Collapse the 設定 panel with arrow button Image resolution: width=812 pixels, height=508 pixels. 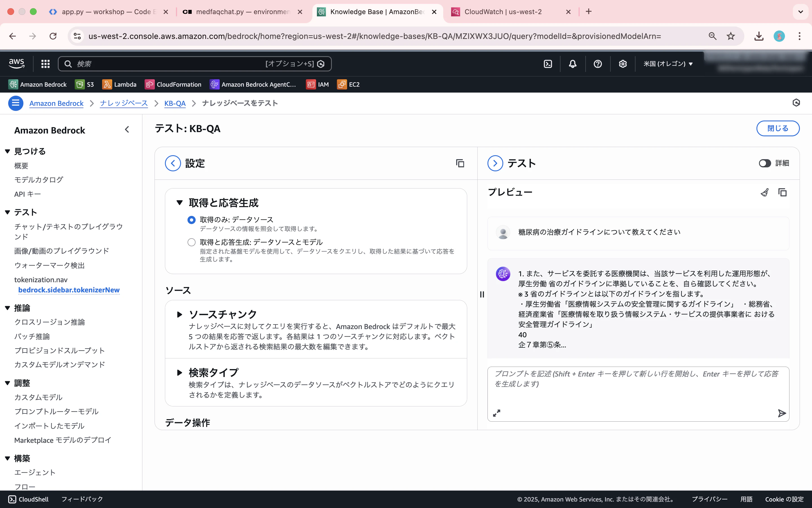click(173, 163)
